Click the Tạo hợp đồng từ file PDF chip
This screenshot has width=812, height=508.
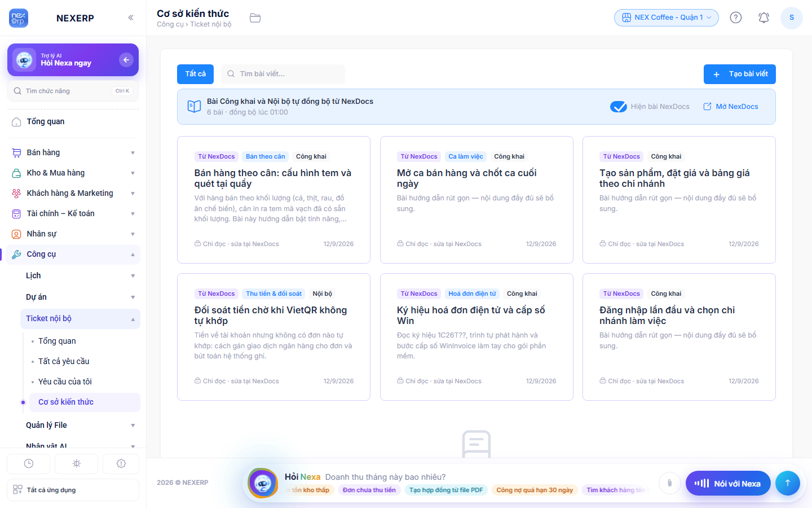pyautogui.click(x=446, y=490)
